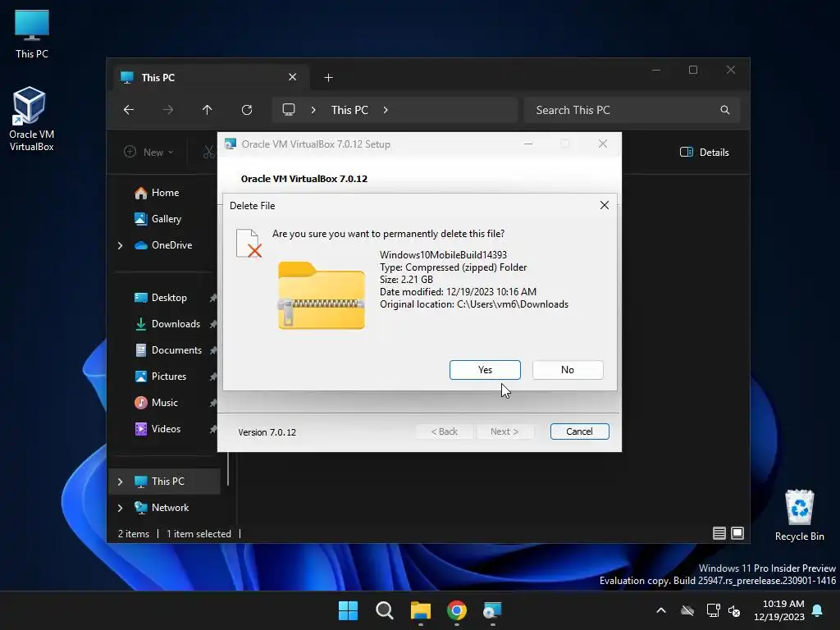Confirm deletion with the Yes button
The image size is (840, 630).
pos(485,370)
